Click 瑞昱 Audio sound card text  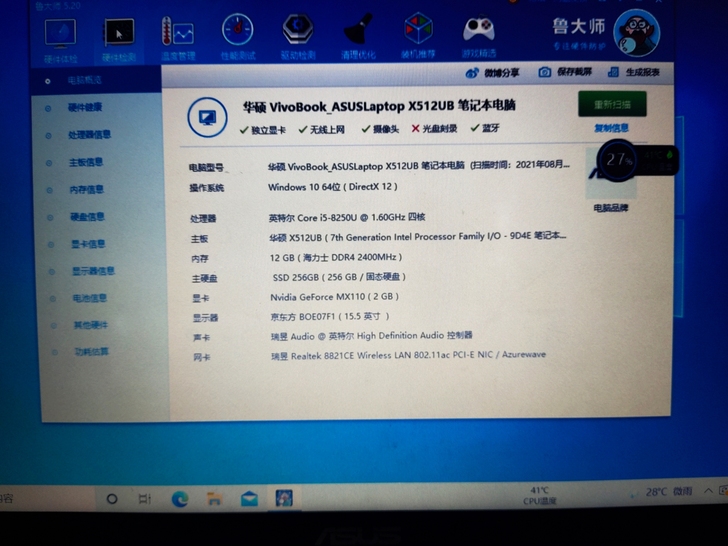[371, 336]
